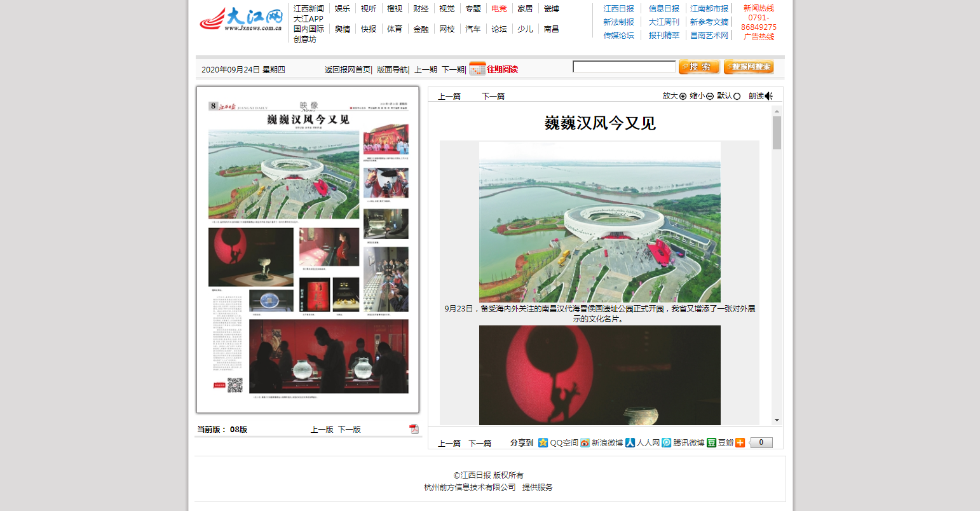Open 大江APP link
This screenshot has height=511, width=980.
click(x=308, y=19)
